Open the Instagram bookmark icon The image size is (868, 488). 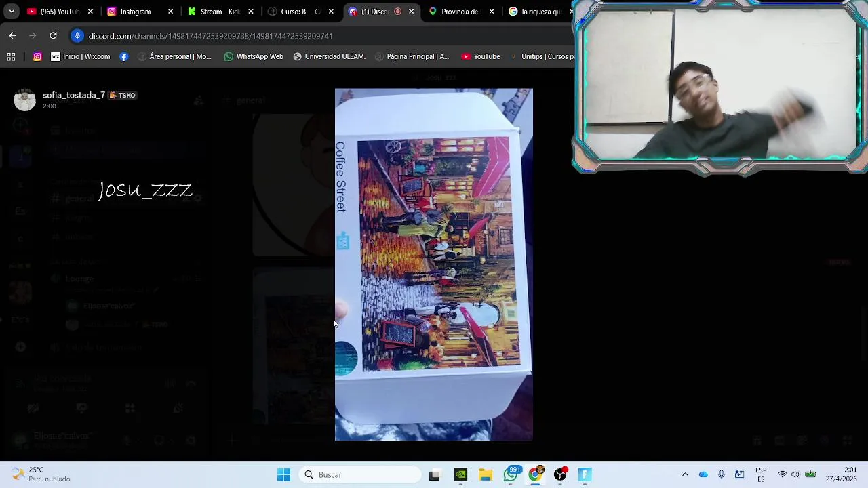[x=37, y=56]
